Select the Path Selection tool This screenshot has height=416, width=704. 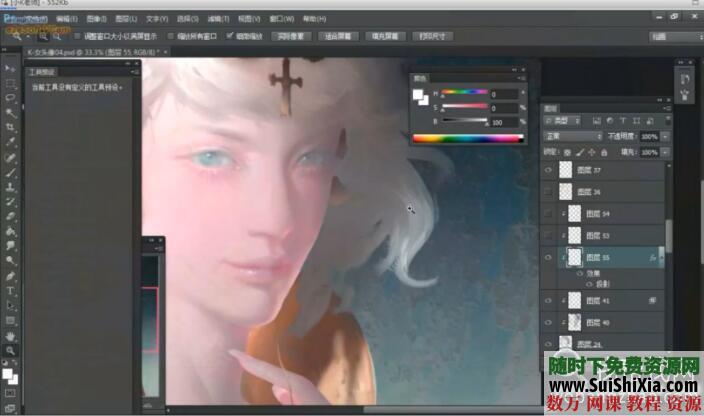click(10, 306)
